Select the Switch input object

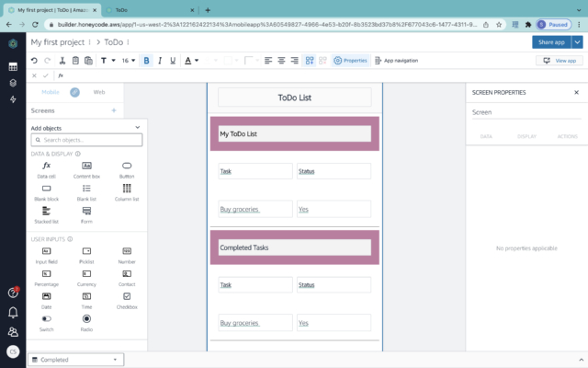pos(47,323)
